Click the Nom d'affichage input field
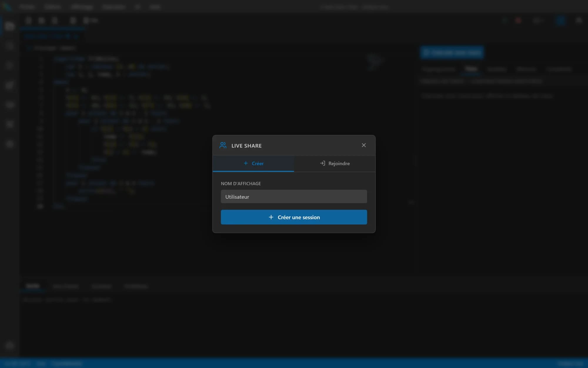 tap(294, 197)
